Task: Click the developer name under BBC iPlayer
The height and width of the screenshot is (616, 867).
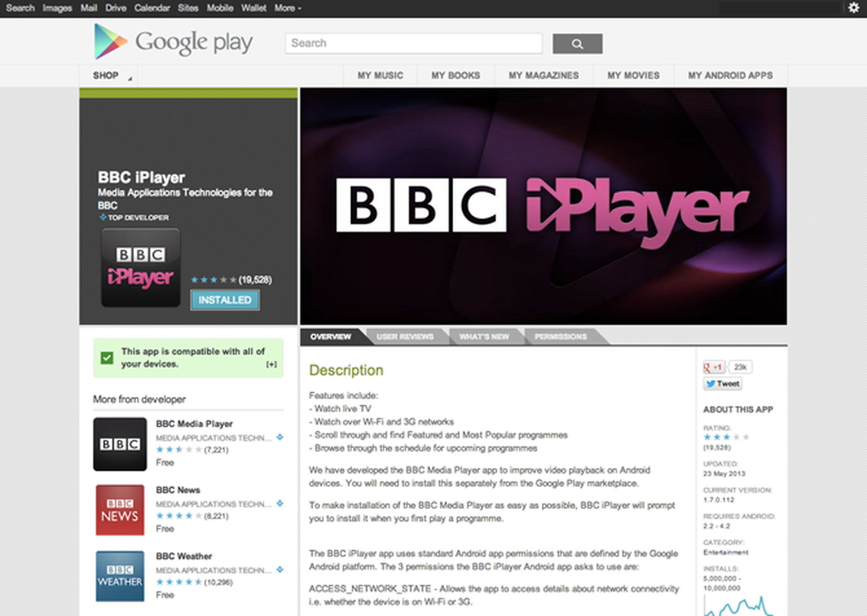Action: [185, 199]
